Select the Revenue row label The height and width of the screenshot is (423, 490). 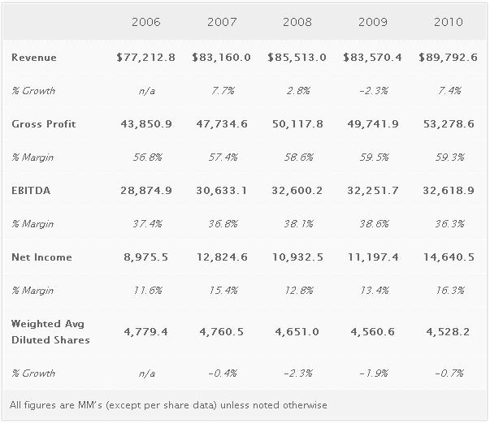[x=34, y=57]
